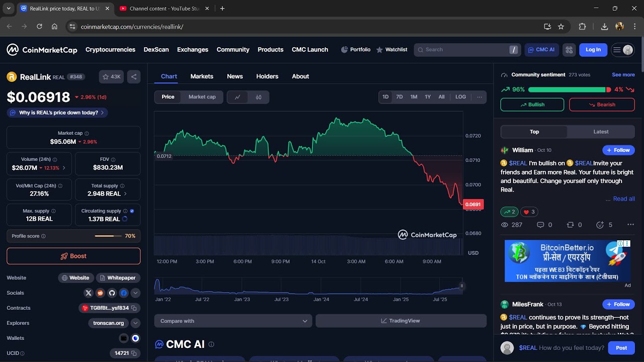Image resolution: width=644 pixels, height=362 pixels.
Task: Follow the user William
Action: coord(618,150)
